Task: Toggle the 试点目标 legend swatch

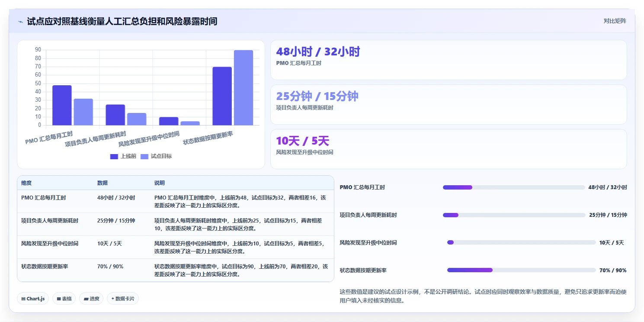Action: click(x=144, y=156)
